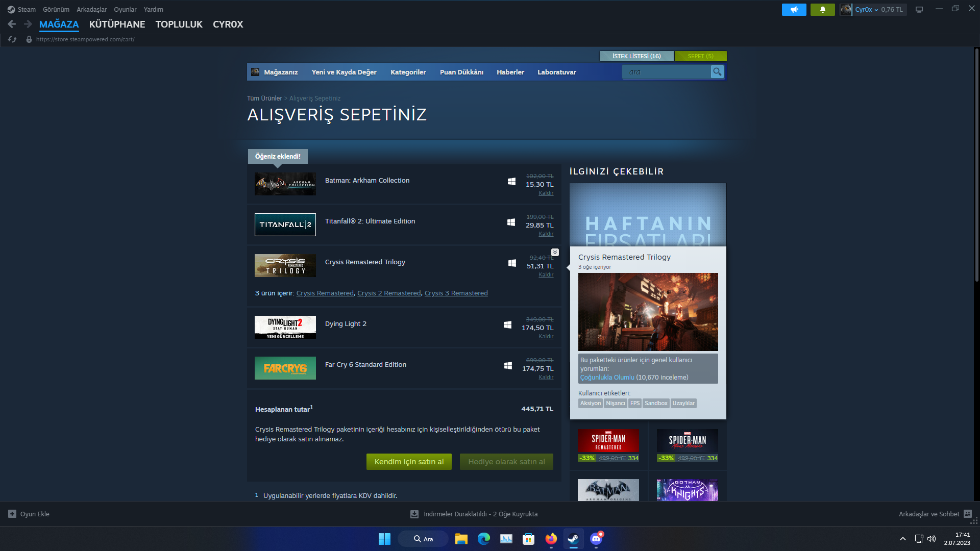Open the İSTEK LİSTESİ (16) button
Screen dimensions: 980x551
(636, 56)
